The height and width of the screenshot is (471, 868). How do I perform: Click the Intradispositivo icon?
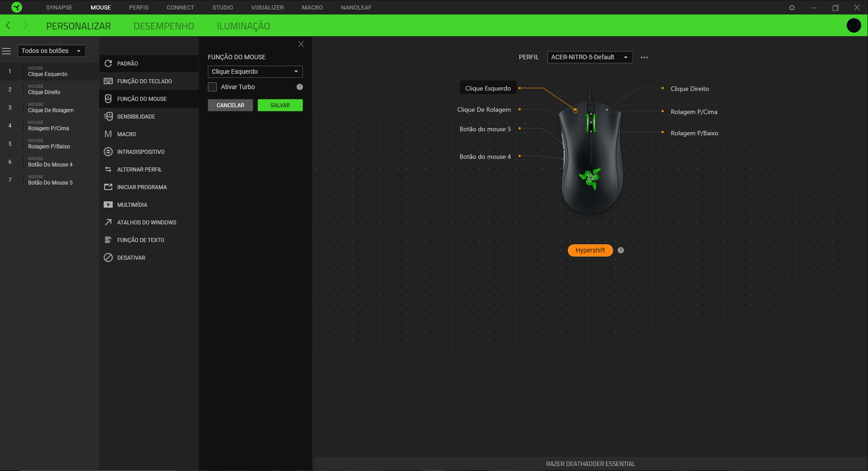[108, 152]
